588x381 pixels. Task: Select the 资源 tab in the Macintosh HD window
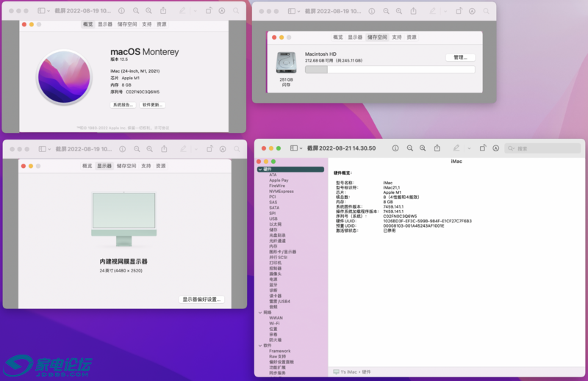pos(412,37)
